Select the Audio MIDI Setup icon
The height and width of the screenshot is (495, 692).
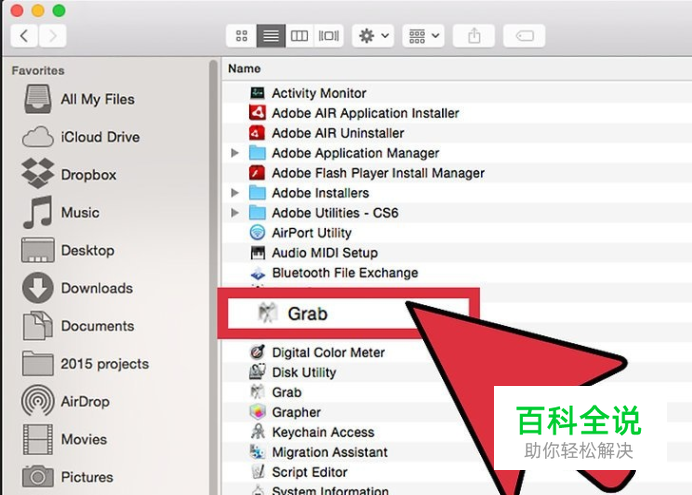[x=257, y=253]
